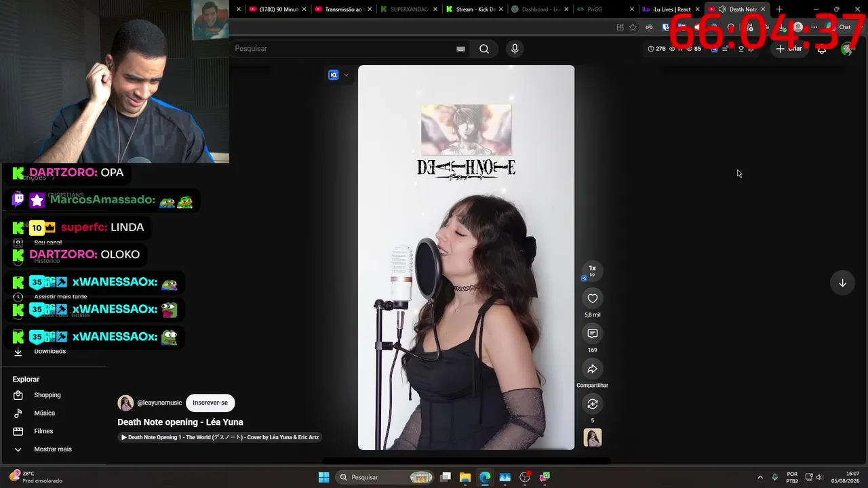Open Task View on the taskbar
Screen dimensions: 868x488
click(446, 477)
